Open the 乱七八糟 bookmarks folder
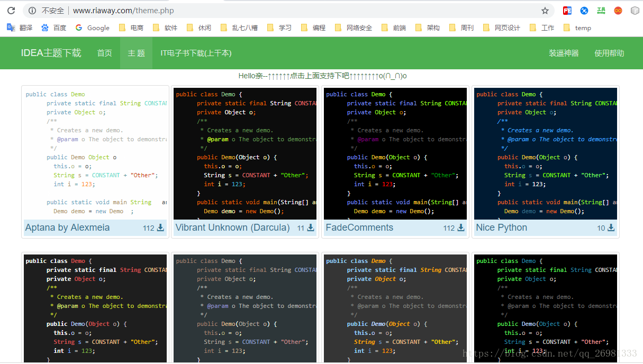 pyautogui.click(x=239, y=28)
